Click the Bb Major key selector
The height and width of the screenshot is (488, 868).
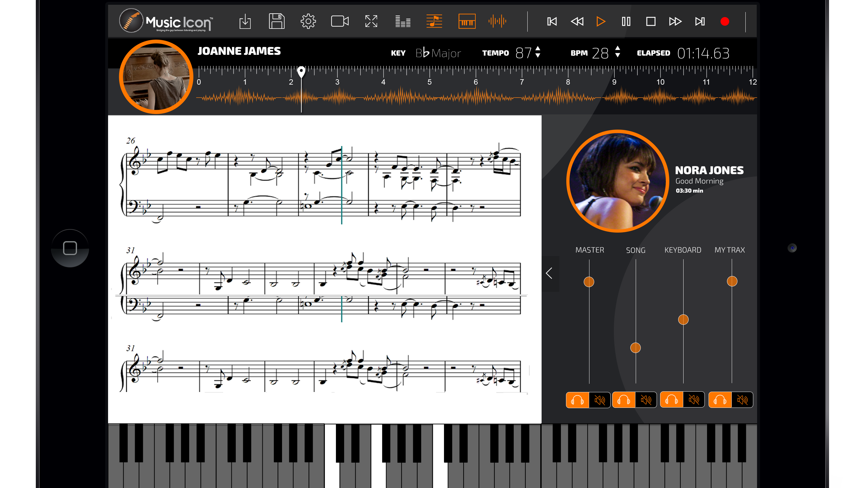pyautogui.click(x=438, y=53)
